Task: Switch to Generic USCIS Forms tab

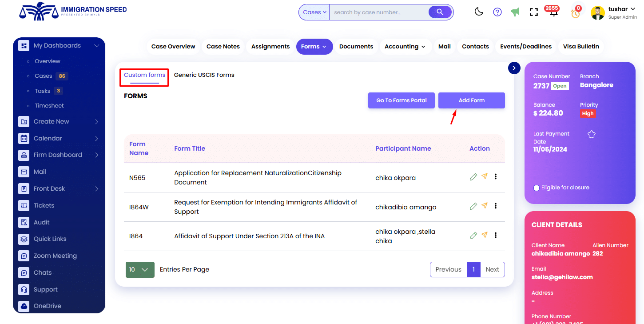Action: (x=204, y=75)
